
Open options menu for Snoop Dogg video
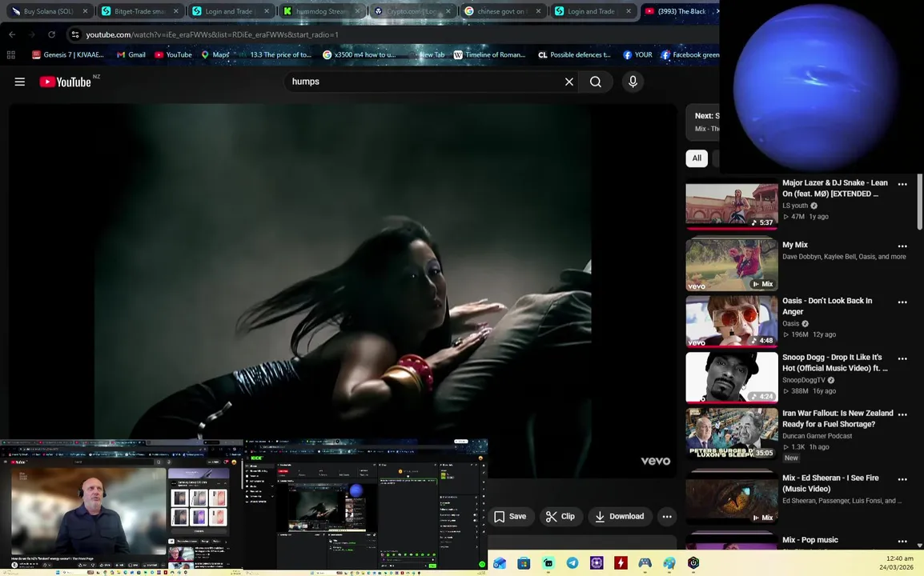tap(902, 358)
